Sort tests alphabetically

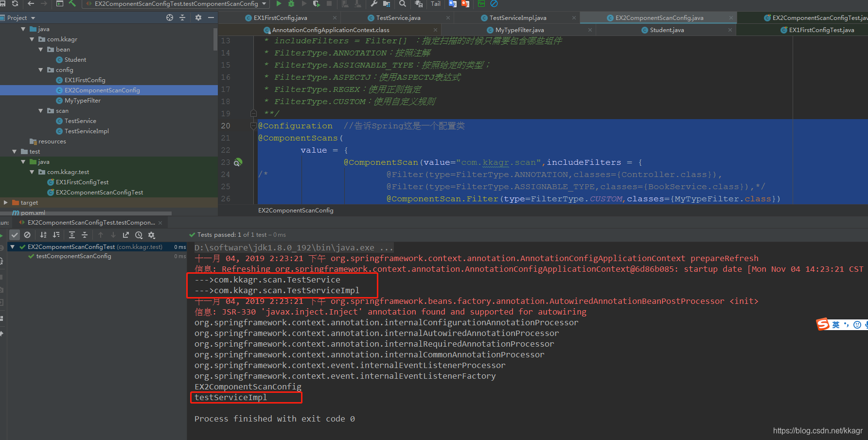tap(43, 235)
